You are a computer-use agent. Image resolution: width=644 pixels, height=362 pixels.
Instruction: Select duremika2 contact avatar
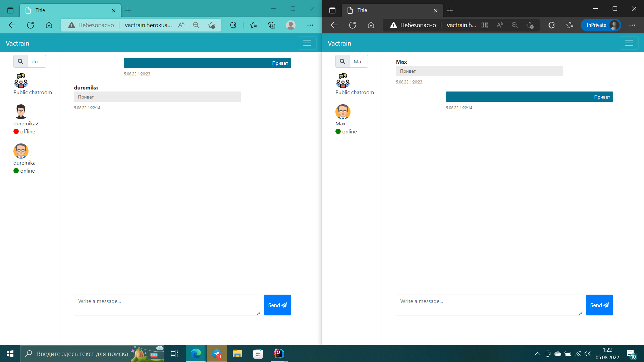point(21,112)
